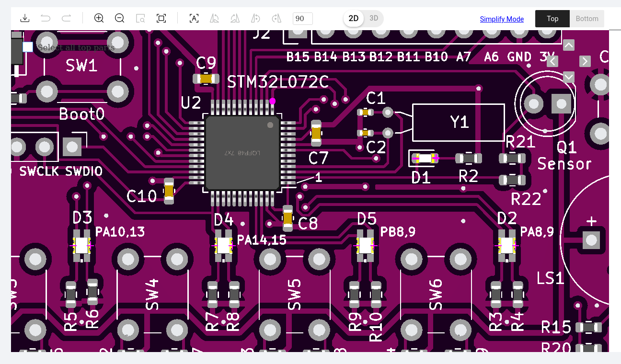621x364 pixels.
Task: Click the 'LS1' speaker label
Action: point(550,278)
